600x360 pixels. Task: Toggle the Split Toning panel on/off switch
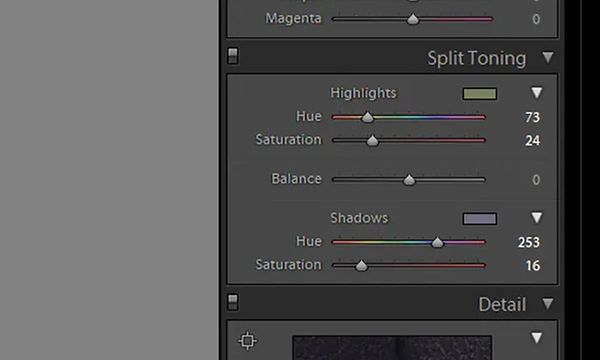pos(233,56)
